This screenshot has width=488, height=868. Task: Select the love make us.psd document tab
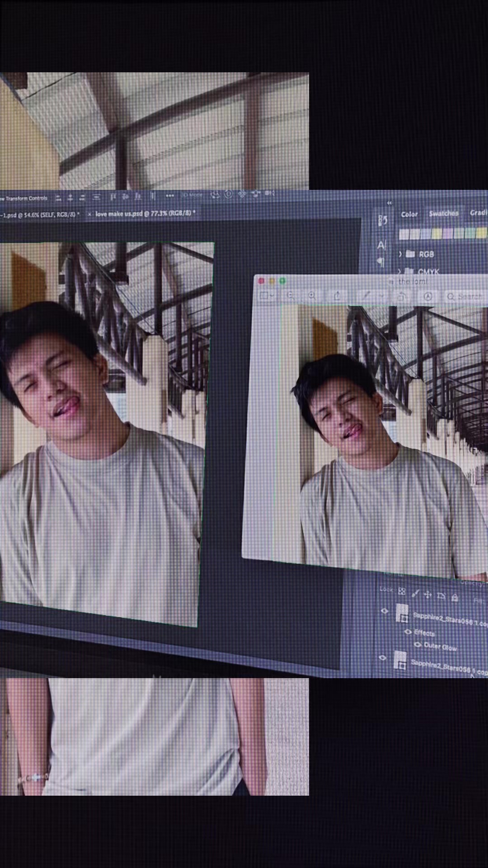click(145, 214)
